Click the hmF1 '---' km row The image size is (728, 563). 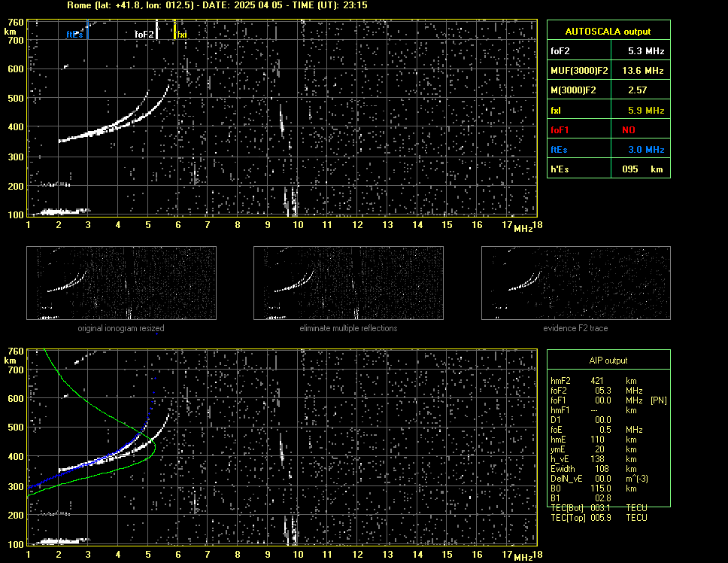coord(594,410)
